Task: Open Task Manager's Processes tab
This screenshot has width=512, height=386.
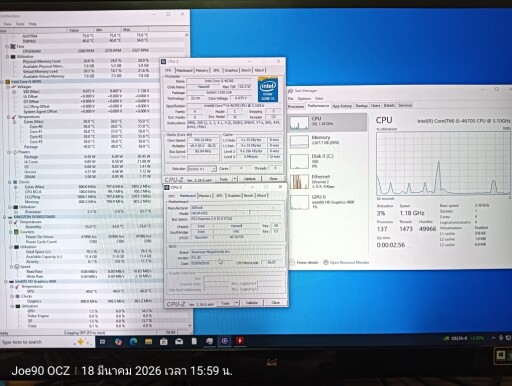Action: click(296, 106)
